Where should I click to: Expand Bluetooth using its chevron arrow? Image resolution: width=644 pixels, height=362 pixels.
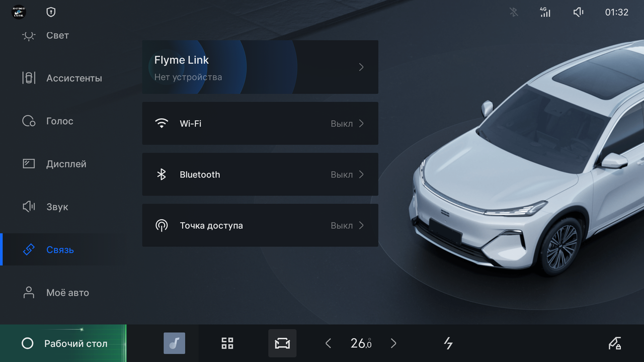(361, 174)
